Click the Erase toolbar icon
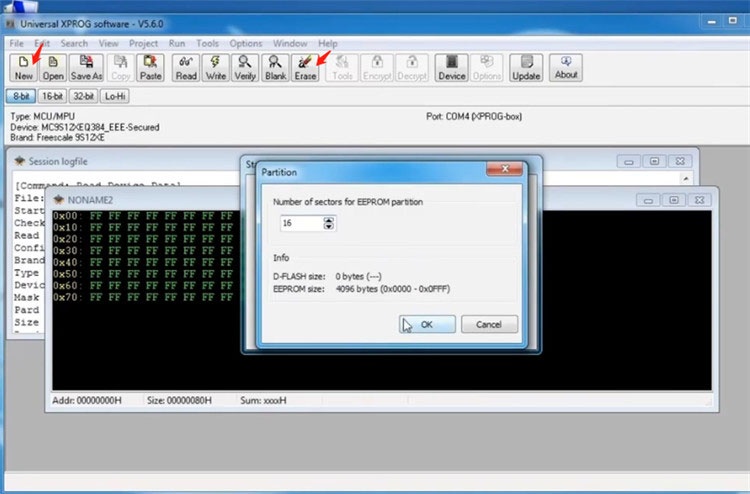 pyautogui.click(x=305, y=67)
